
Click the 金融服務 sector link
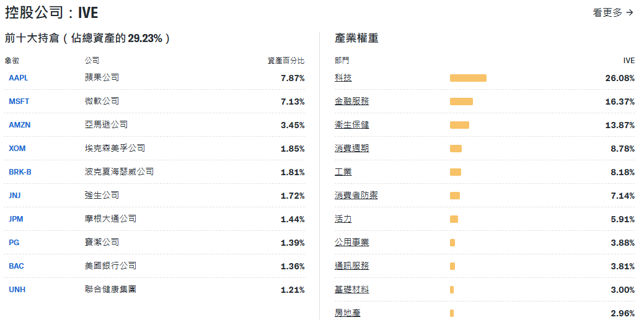[352, 102]
